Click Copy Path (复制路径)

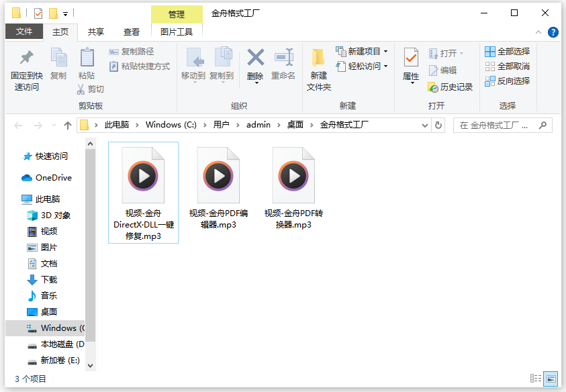132,52
